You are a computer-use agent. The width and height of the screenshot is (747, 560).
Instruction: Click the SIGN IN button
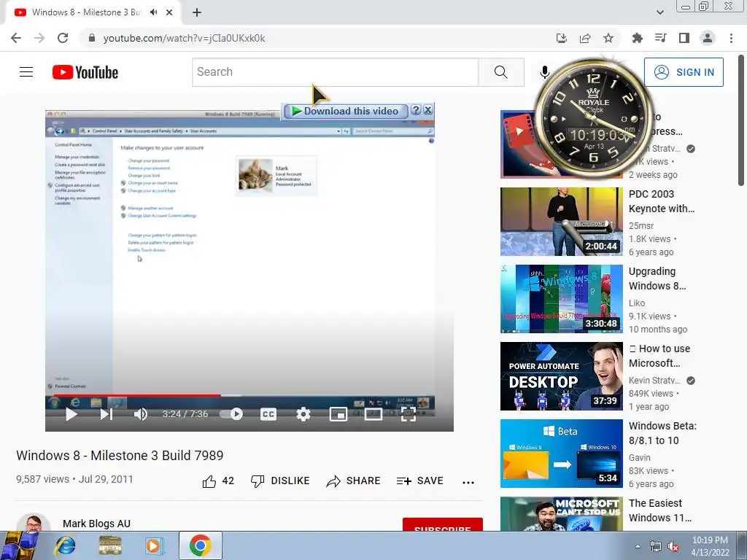[x=684, y=72]
